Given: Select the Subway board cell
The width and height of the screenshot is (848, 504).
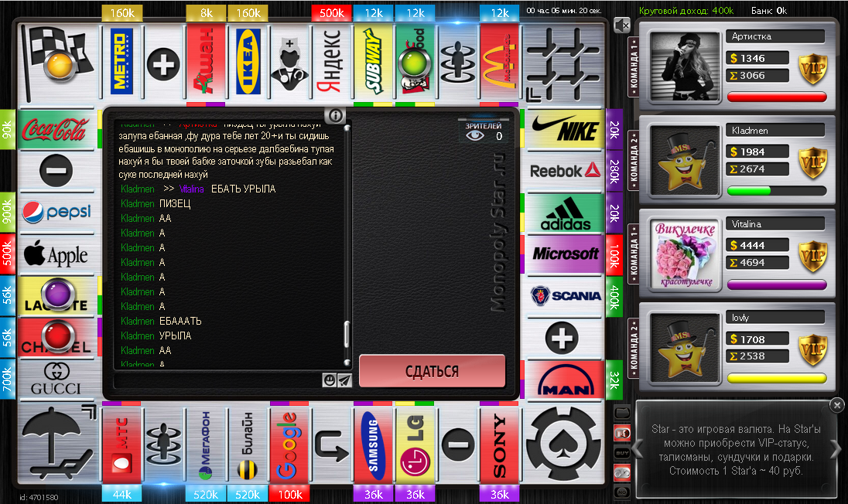Looking at the screenshot, I should pos(374,61).
